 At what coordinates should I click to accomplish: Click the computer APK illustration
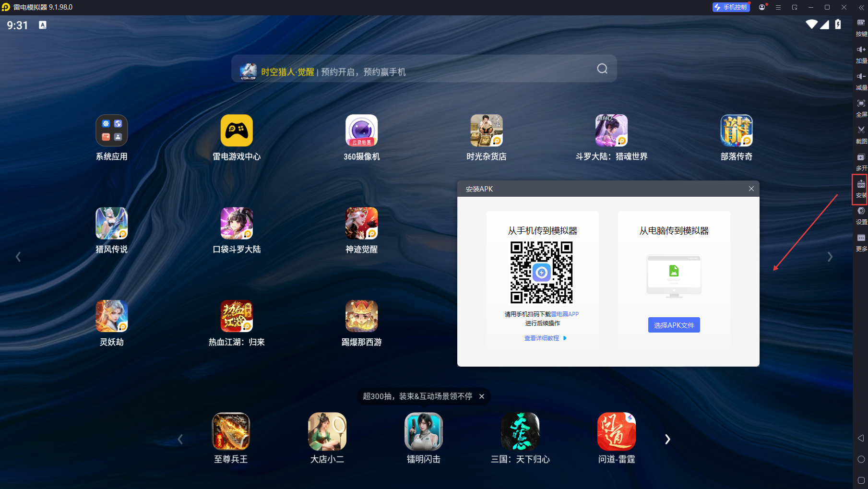[x=674, y=276]
